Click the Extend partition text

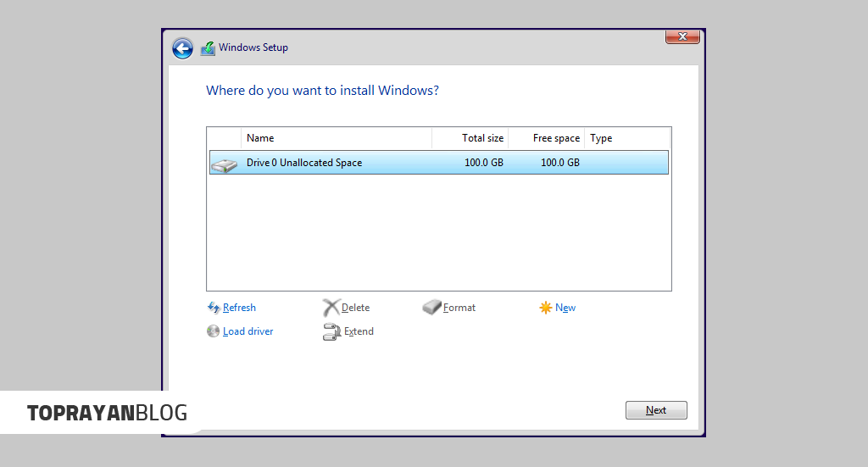[x=359, y=331]
